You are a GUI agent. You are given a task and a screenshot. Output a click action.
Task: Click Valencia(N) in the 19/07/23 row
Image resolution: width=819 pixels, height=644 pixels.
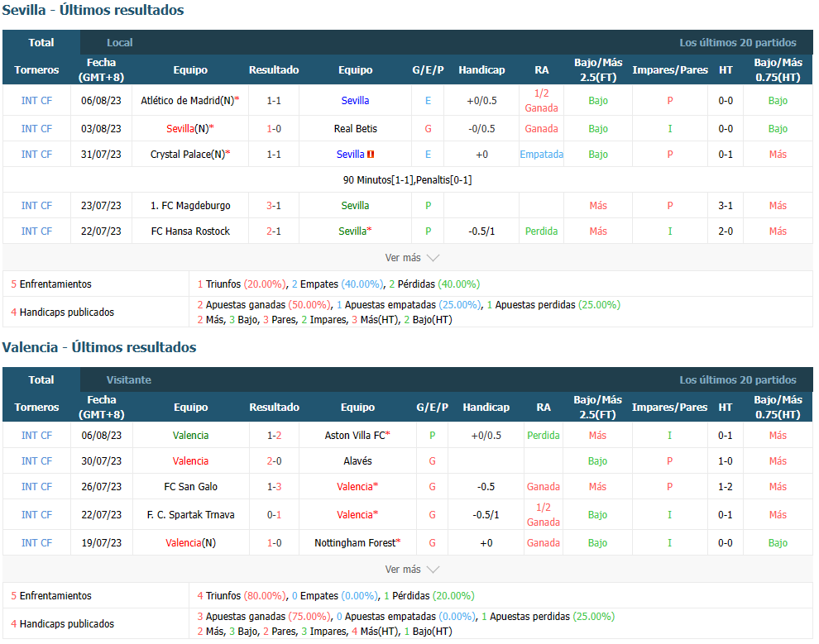[190, 542]
